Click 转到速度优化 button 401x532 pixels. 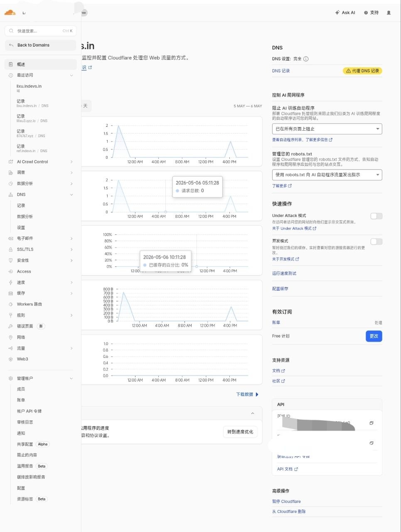[240, 432]
